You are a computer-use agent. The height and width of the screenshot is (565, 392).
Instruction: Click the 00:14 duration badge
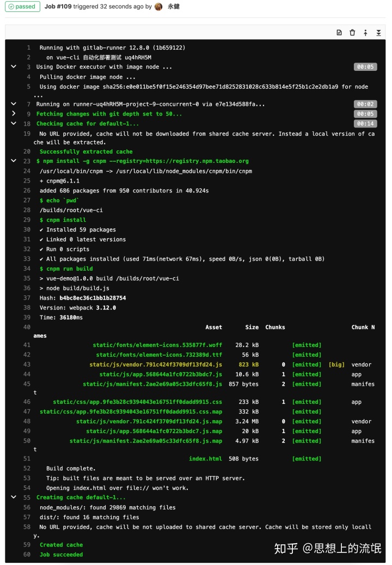pos(365,124)
